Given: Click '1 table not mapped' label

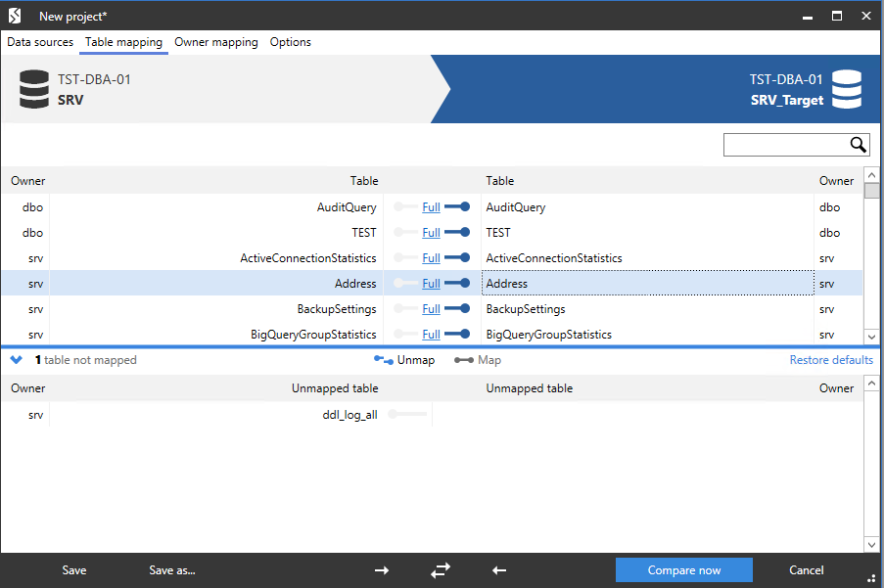Looking at the screenshot, I should point(86,360).
